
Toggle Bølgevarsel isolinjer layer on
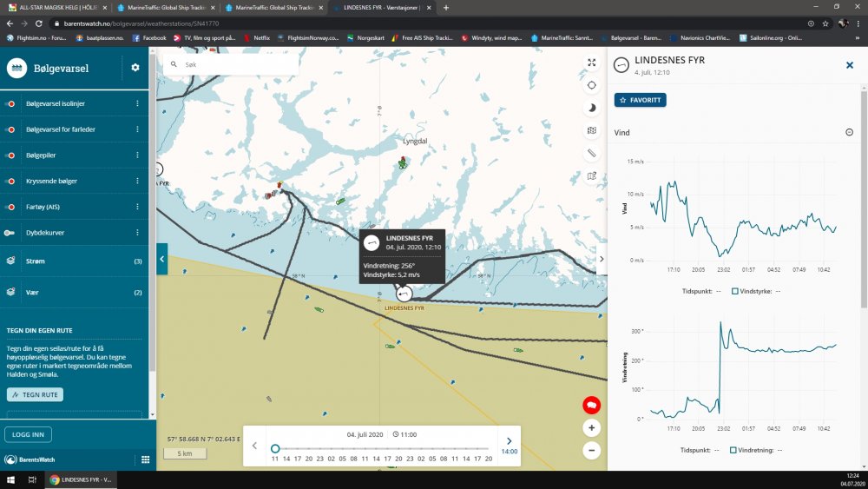[x=10, y=103]
